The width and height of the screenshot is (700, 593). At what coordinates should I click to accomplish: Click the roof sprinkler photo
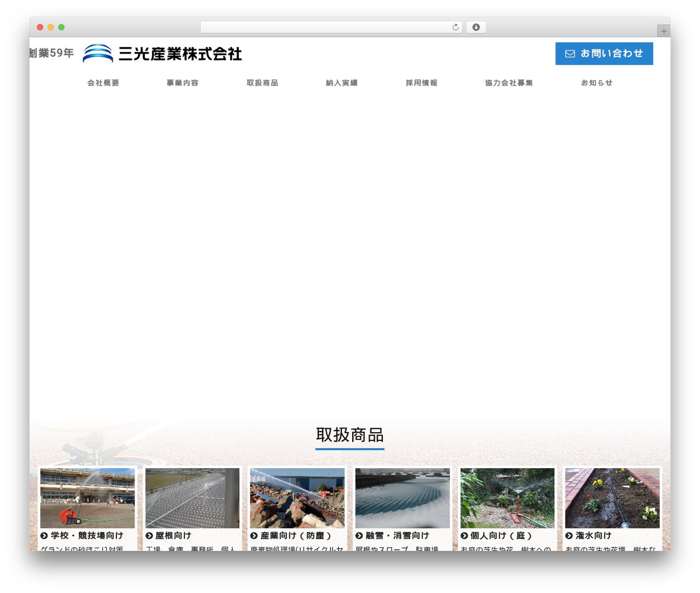point(192,498)
